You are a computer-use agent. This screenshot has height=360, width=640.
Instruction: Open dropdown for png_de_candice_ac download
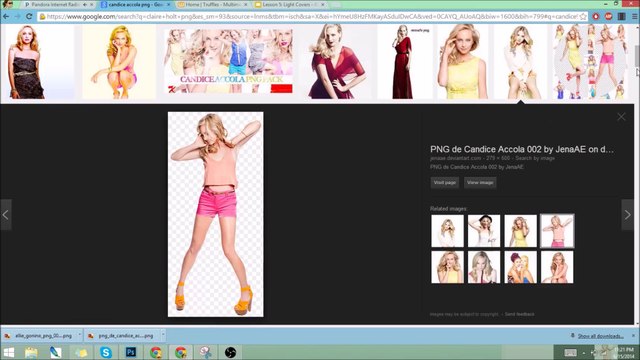tap(163, 336)
